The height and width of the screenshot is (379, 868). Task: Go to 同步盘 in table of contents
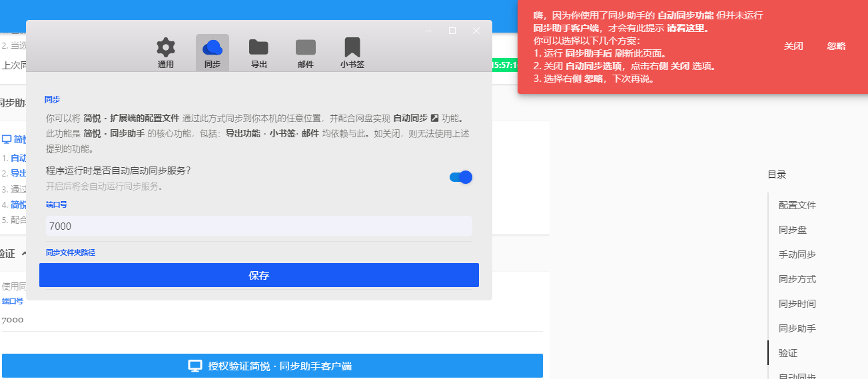[793, 230]
